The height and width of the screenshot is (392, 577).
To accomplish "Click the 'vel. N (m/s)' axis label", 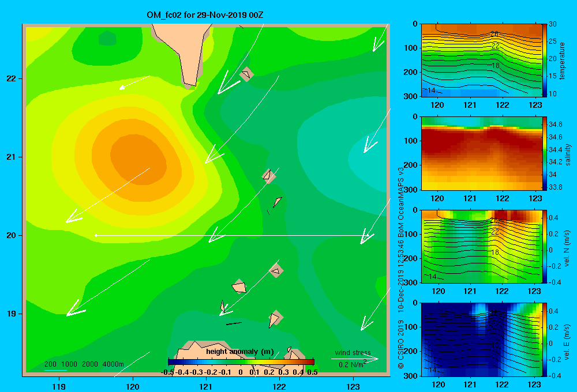I will point(567,248).
